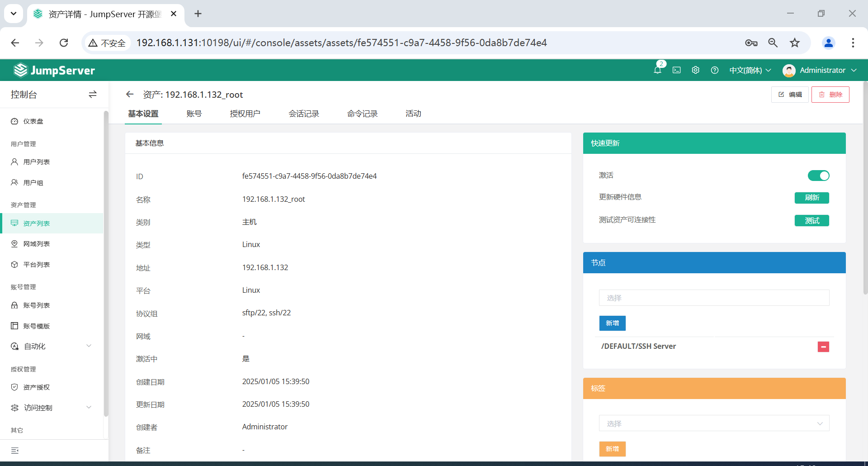Open 用户组 in the sidebar

(52, 182)
